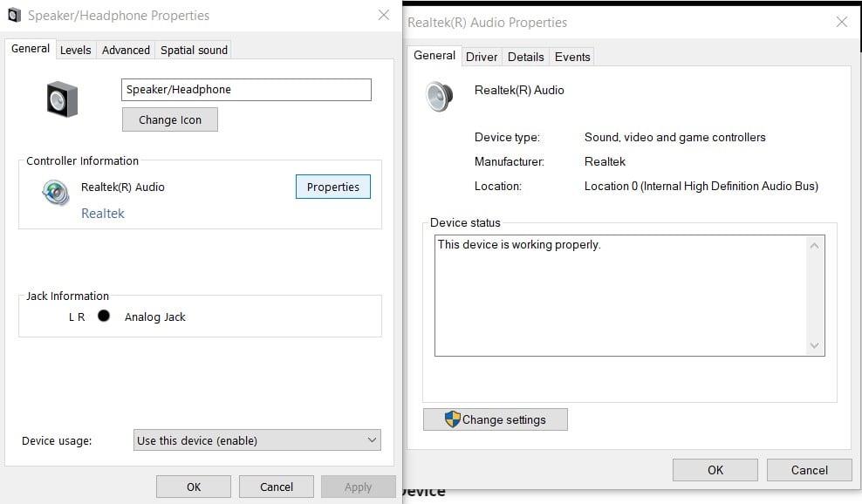
Task: Open the Advanced tab
Action: [126, 50]
